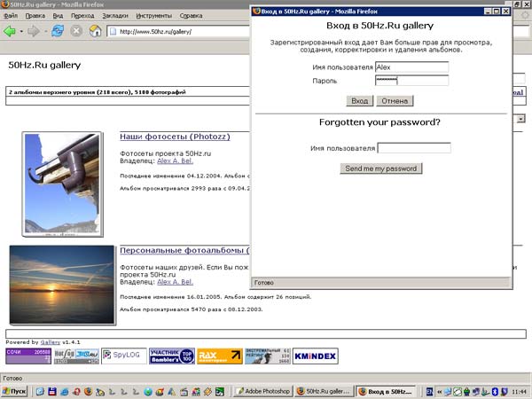Click the Show Desktop quick launch icon

(x=40, y=392)
